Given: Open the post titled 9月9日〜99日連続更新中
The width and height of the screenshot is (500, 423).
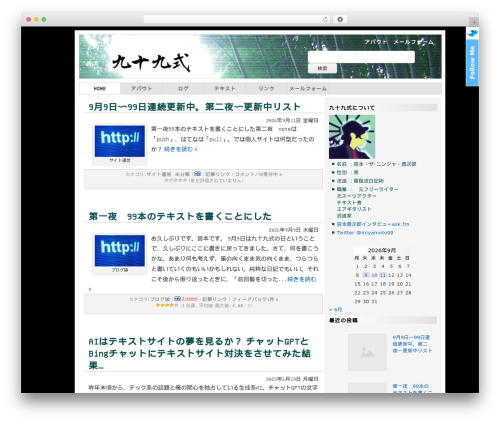Looking at the screenshot, I should click(x=194, y=107).
